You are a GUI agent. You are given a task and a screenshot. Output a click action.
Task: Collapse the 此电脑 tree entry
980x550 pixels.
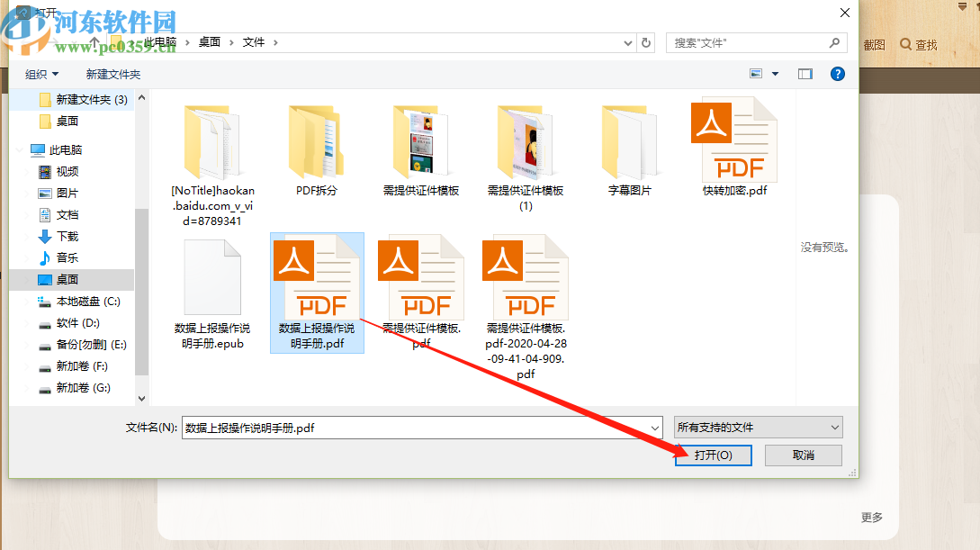tap(20, 150)
